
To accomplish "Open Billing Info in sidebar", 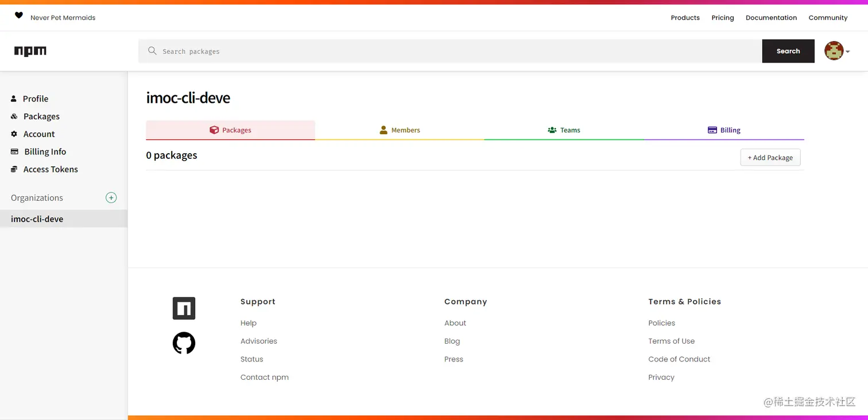I will [x=45, y=151].
